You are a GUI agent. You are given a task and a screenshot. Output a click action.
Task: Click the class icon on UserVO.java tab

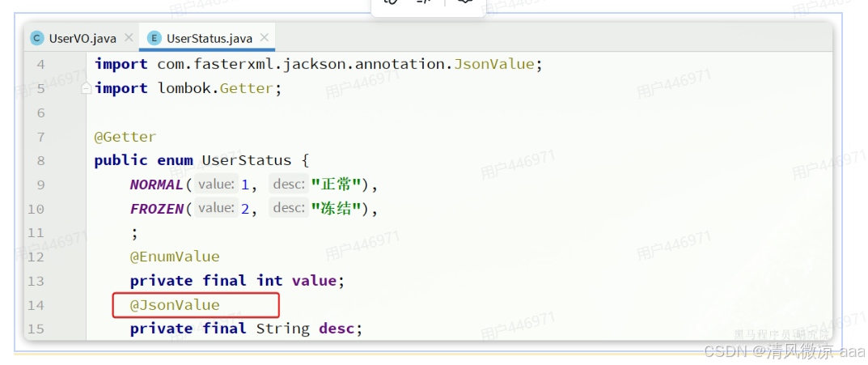(x=37, y=38)
